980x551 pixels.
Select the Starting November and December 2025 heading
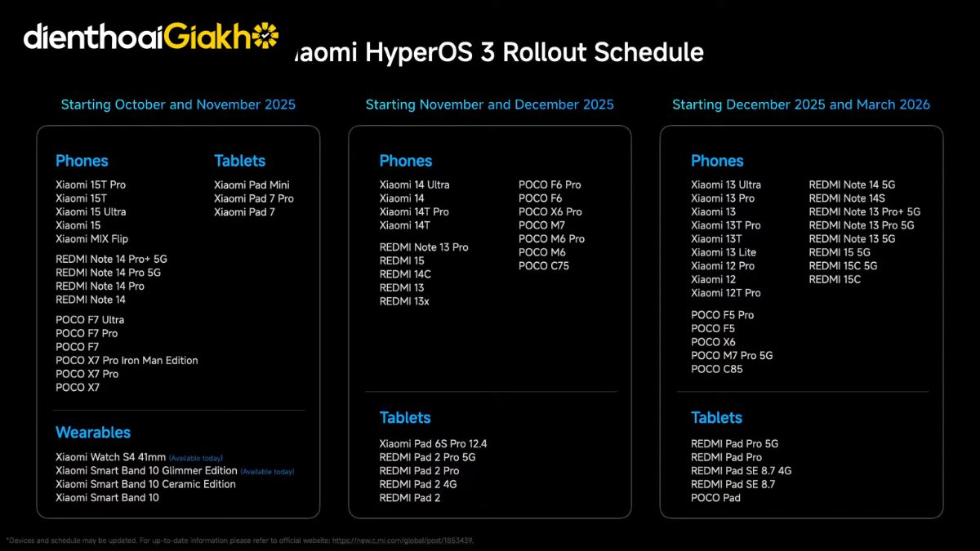point(489,104)
